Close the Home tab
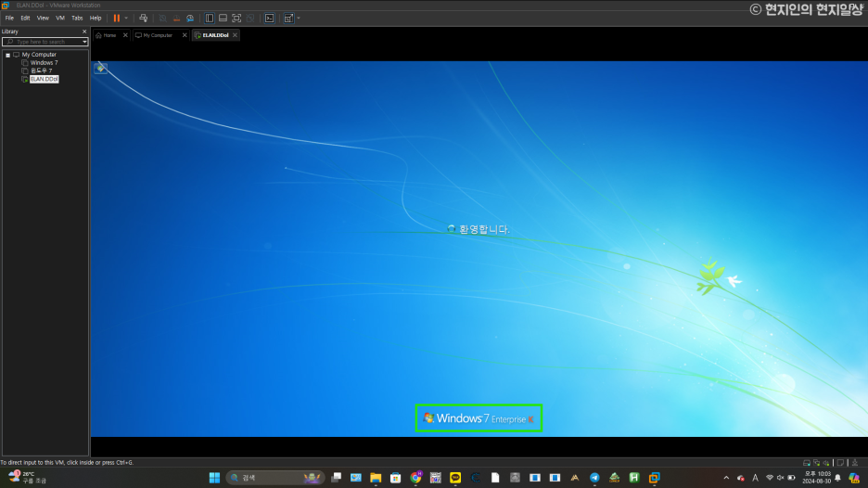868x488 pixels. tap(125, 35)
